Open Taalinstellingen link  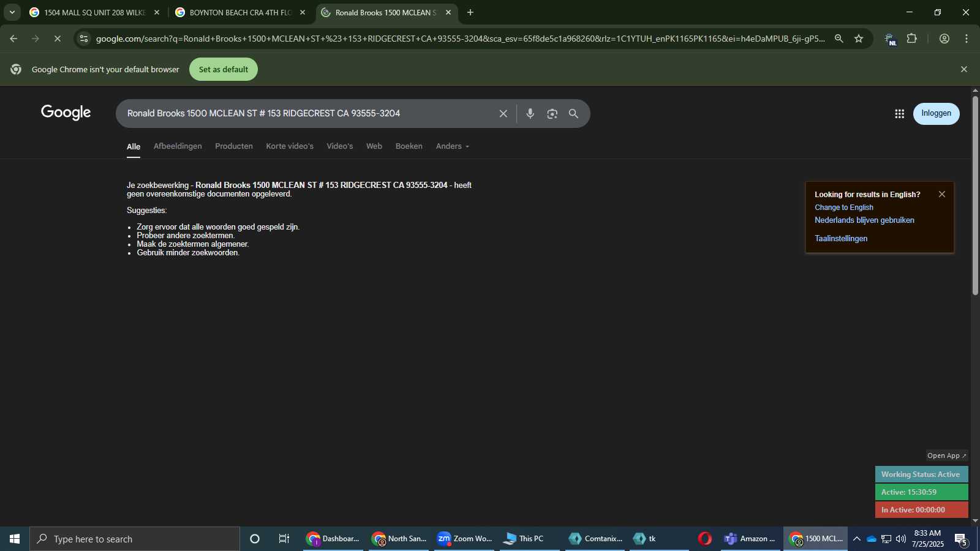tap(841, 239)
